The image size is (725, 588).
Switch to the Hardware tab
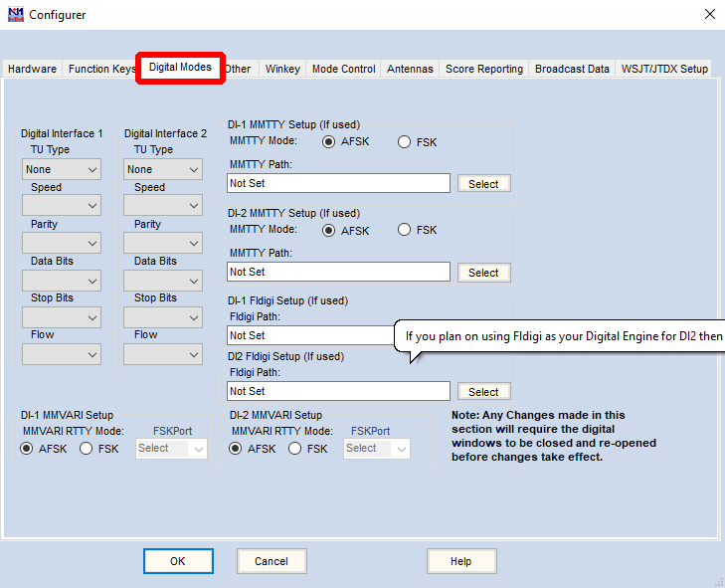pos(33,69)
